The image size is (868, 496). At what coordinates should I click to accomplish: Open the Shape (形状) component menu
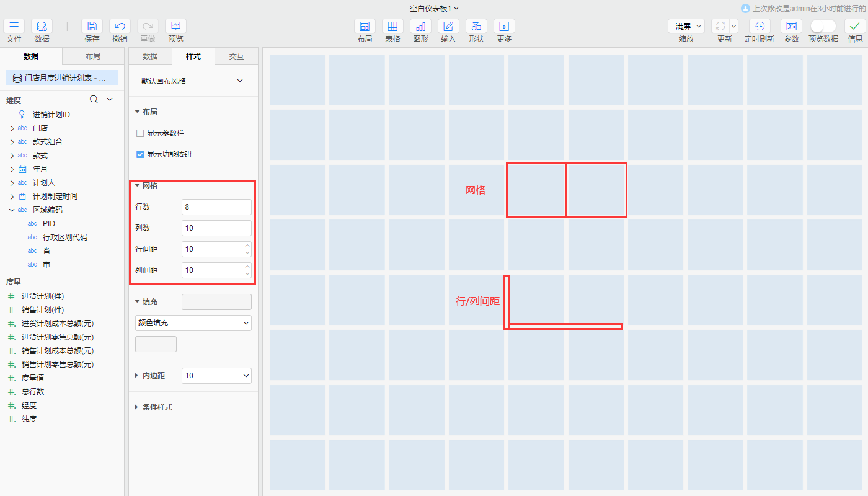click(476, 26)
